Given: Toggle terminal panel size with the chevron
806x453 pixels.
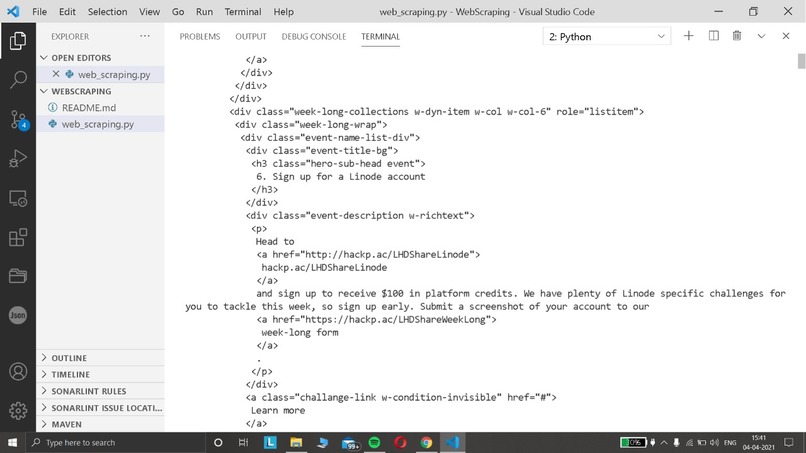Looking at the screenshot, I should click(x=761, y=36).
